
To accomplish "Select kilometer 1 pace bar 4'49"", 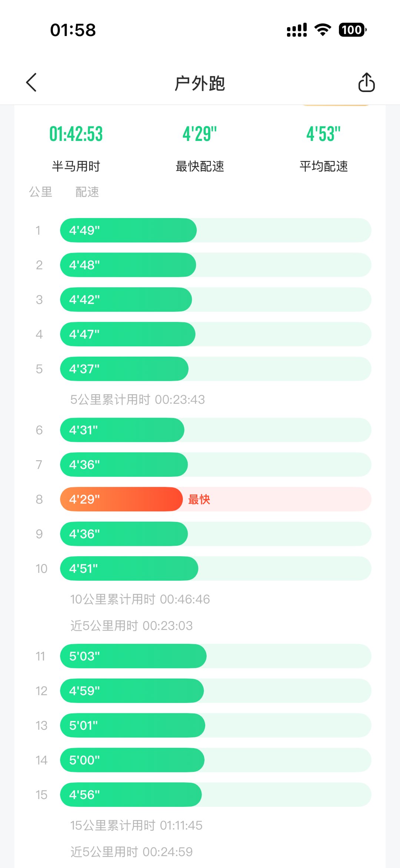I will point(128,230).
